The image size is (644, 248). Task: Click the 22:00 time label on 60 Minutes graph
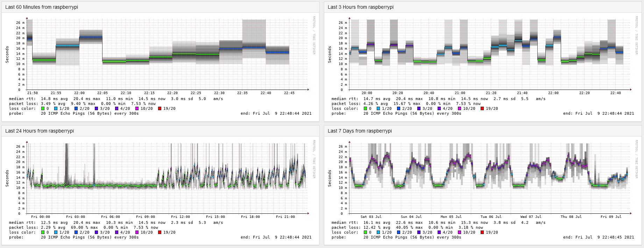pyautogui.click(x=79, y=93)
